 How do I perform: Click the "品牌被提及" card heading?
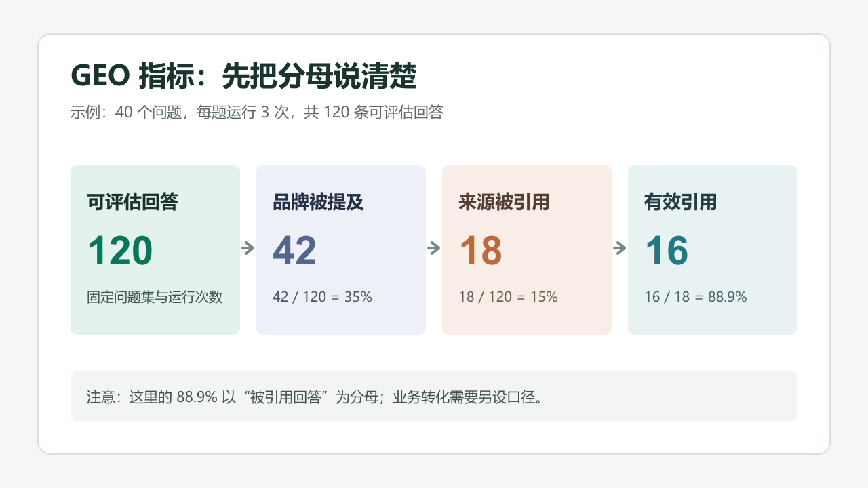pyautogui.click(x=318, y=202)
